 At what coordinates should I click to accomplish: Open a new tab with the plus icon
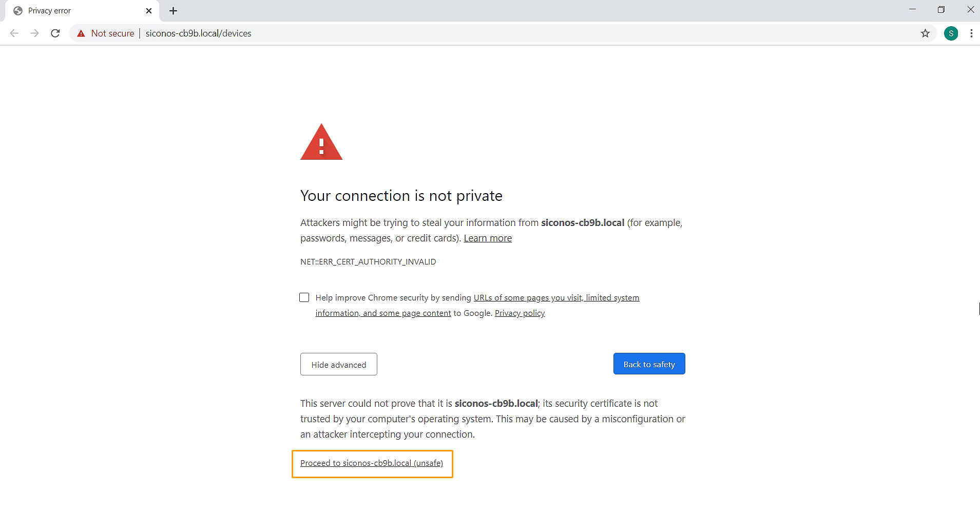click(x=174, y=11)
